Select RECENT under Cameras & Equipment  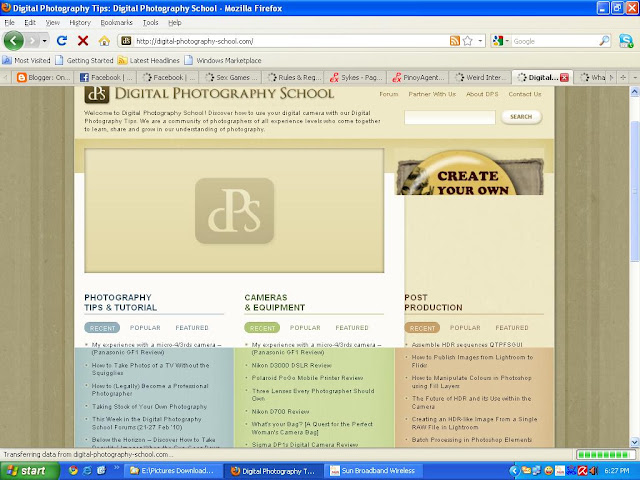(x=262, y=328)
